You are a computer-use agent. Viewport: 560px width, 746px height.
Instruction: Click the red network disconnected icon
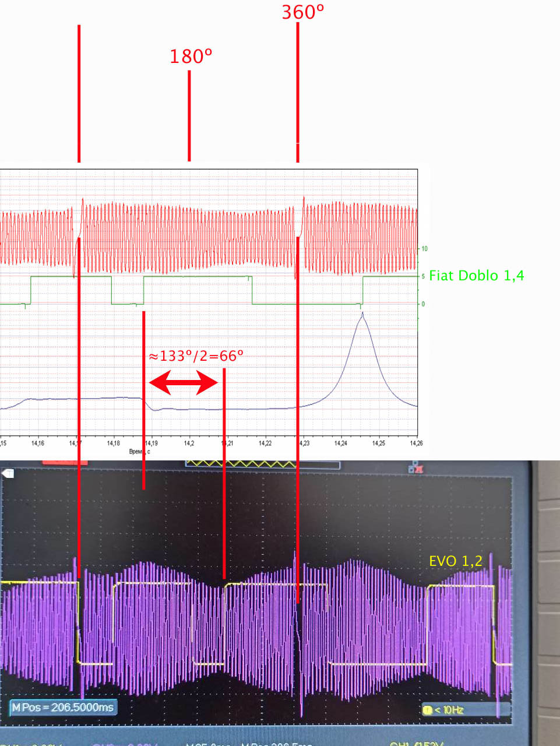(416, 467)
